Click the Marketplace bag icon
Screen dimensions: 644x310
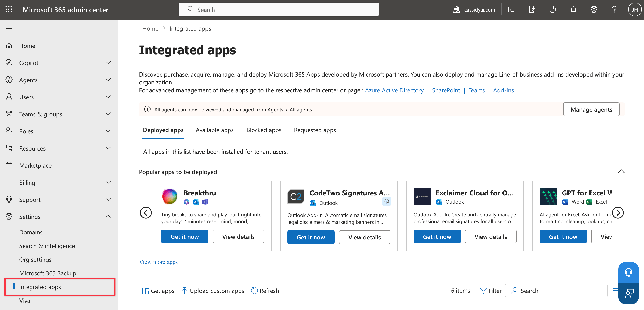click(9, 165)
